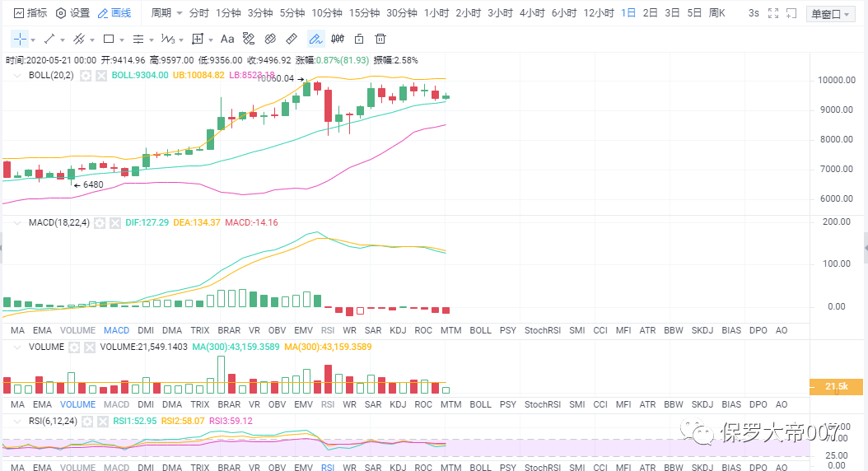
Task: Open the 周期 period dropdown
Action: 166,13
